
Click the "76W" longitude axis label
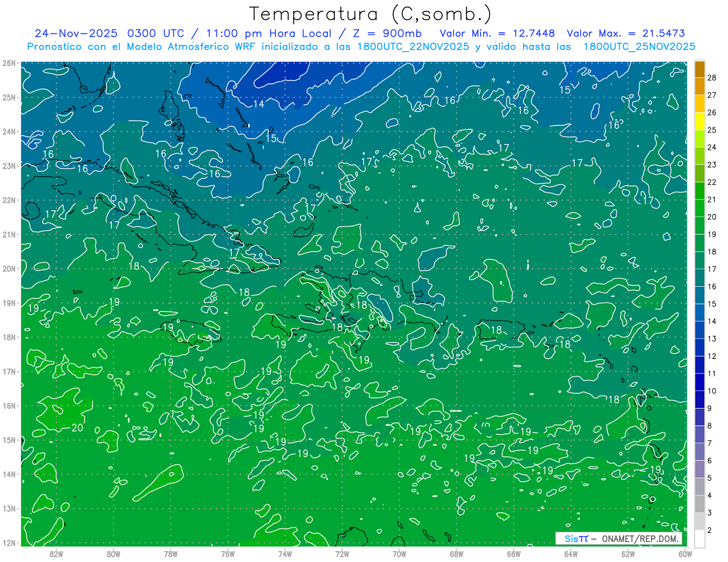[227, 554]
